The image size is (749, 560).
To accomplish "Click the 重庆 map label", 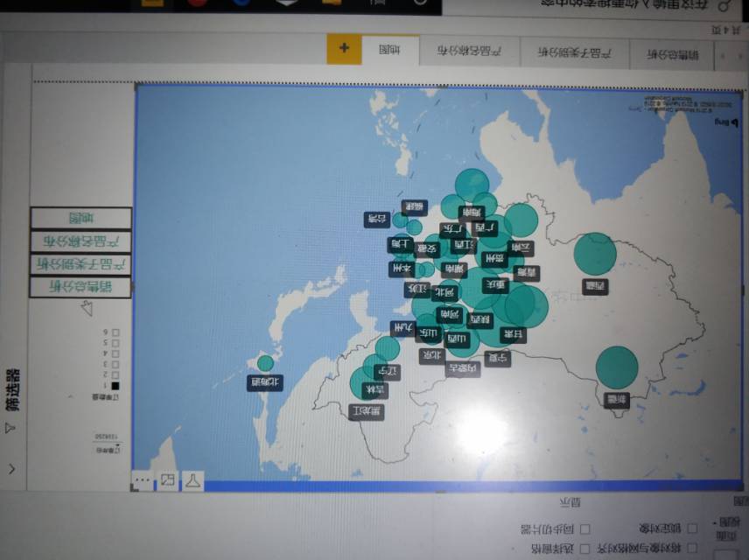I will 495,286.
